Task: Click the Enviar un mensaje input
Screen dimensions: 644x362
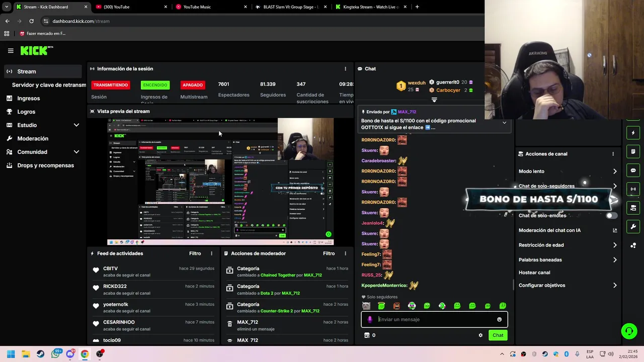Action: pyautogui.click(x=434, y=319)
